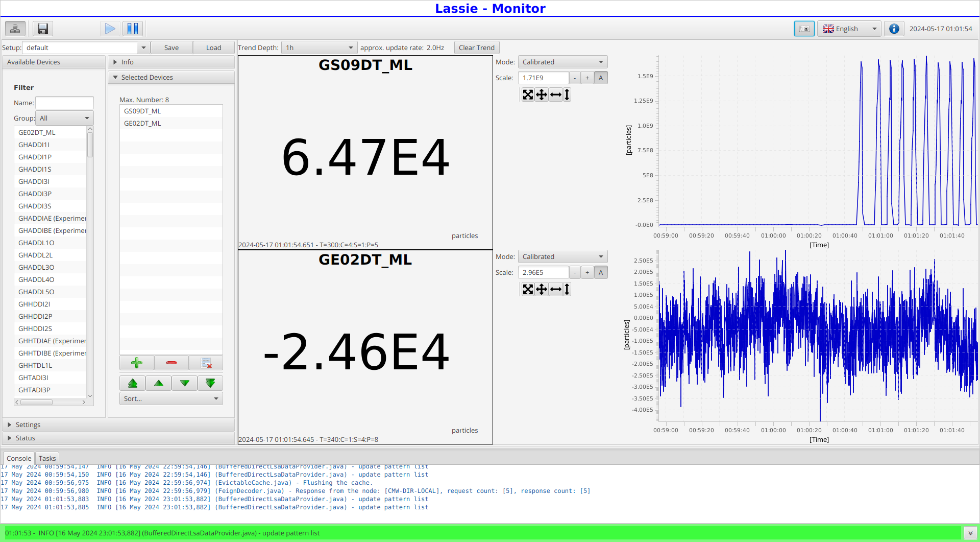
Task: Move selected device to bottom
Action: 210,383
